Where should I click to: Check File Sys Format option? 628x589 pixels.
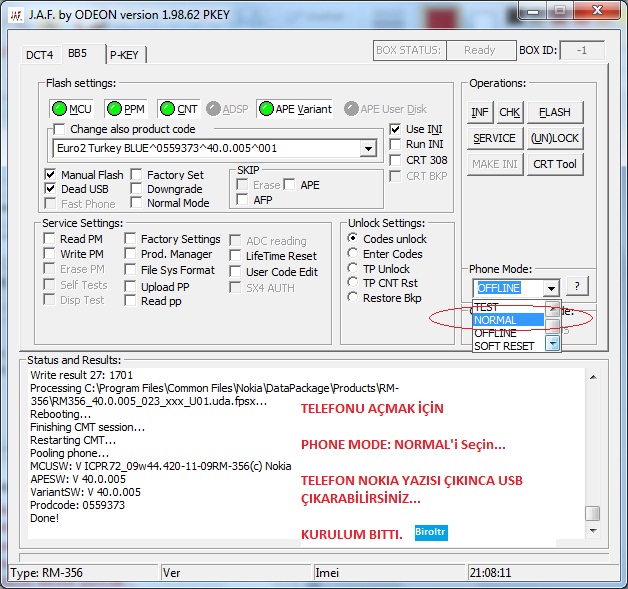pos(130,269)
